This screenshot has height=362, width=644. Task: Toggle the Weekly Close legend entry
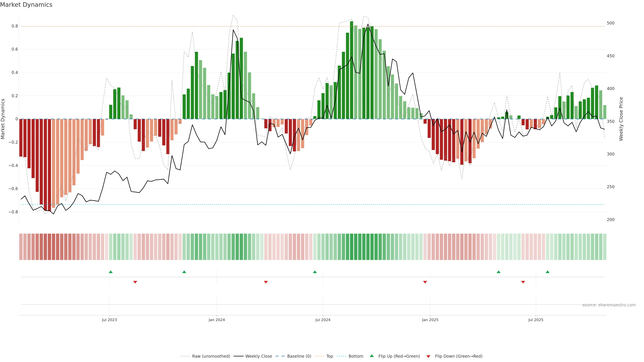(x=258, y=356)
